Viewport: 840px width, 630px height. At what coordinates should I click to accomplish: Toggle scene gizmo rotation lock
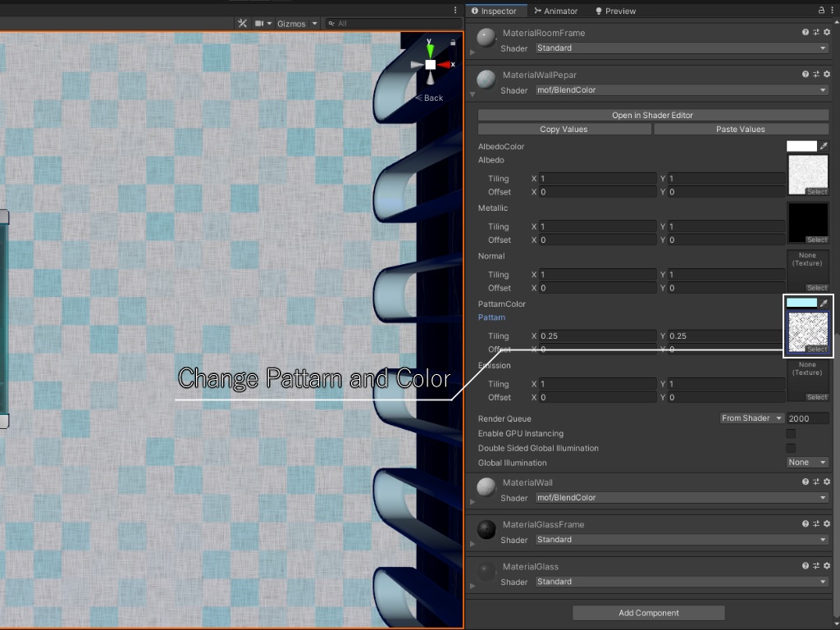453,43
